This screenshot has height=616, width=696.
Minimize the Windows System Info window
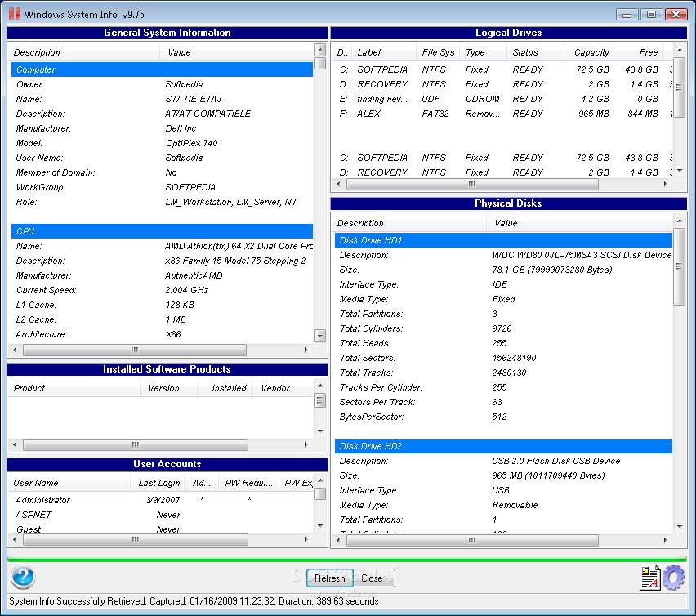[627, 14]
